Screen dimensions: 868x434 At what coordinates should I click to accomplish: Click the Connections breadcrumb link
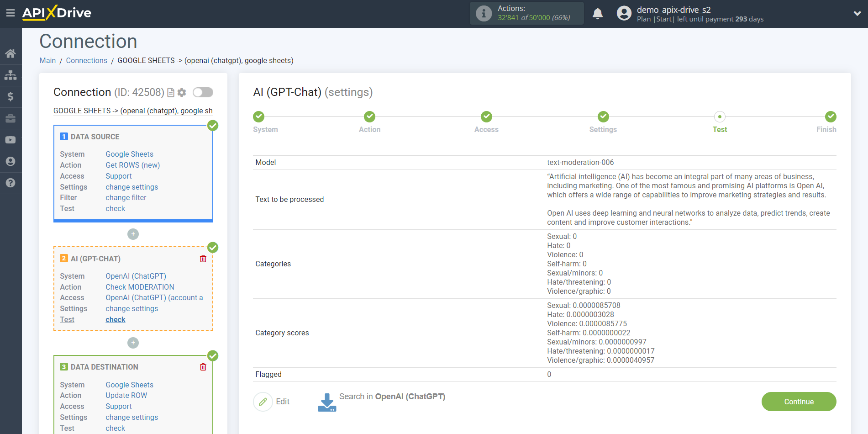pos(86,60)
